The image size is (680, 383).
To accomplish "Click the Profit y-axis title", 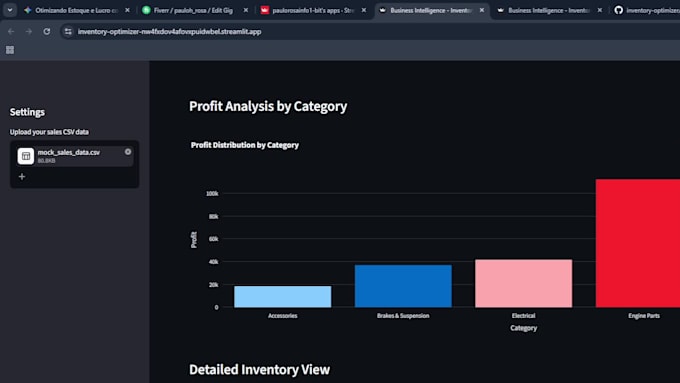I will coord(194,240).
